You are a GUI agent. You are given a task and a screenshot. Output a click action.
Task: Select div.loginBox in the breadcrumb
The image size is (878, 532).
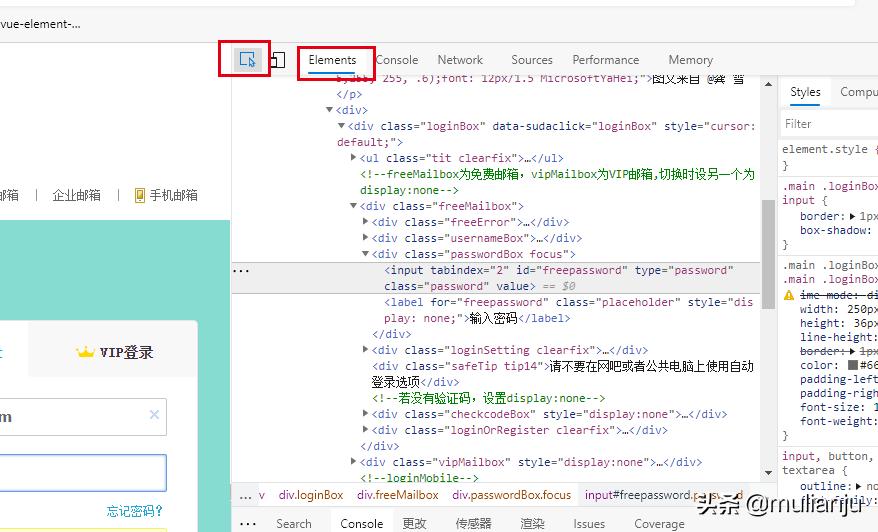tap(311, 495)
